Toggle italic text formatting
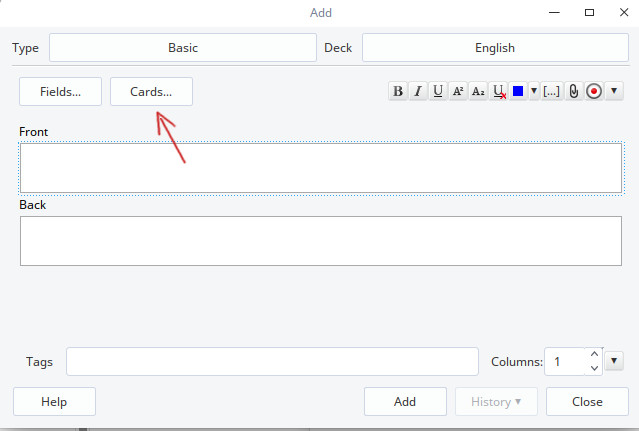639x431 pixels. 418,91
